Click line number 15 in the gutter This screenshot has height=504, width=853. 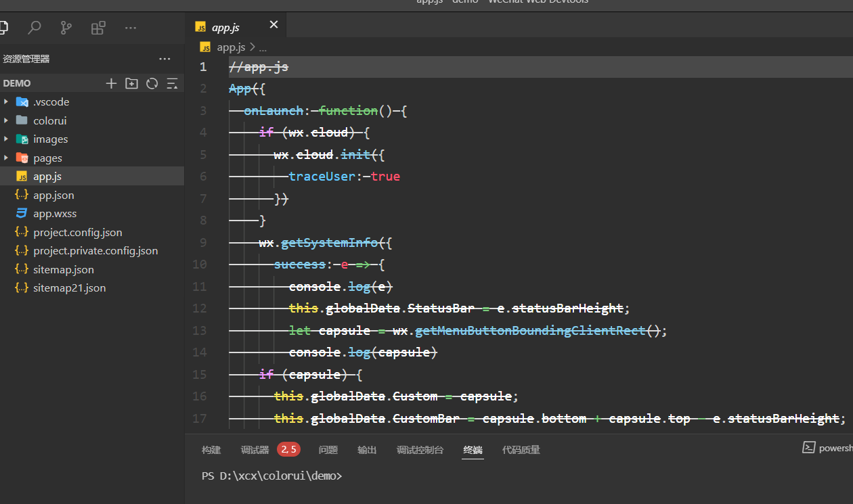[x=199, y=374]
